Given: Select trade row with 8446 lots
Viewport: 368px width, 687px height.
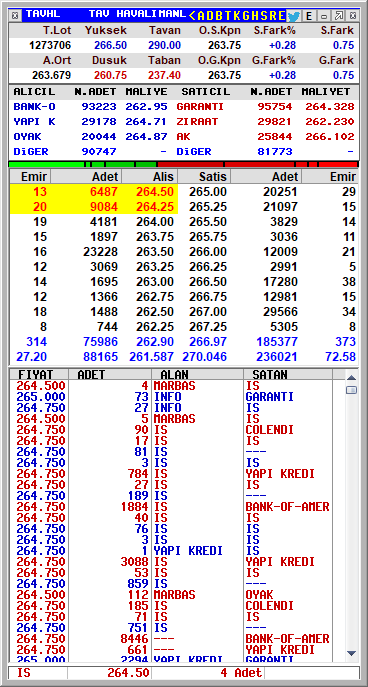Looking at the screenshot, I should tap(171, 638).
